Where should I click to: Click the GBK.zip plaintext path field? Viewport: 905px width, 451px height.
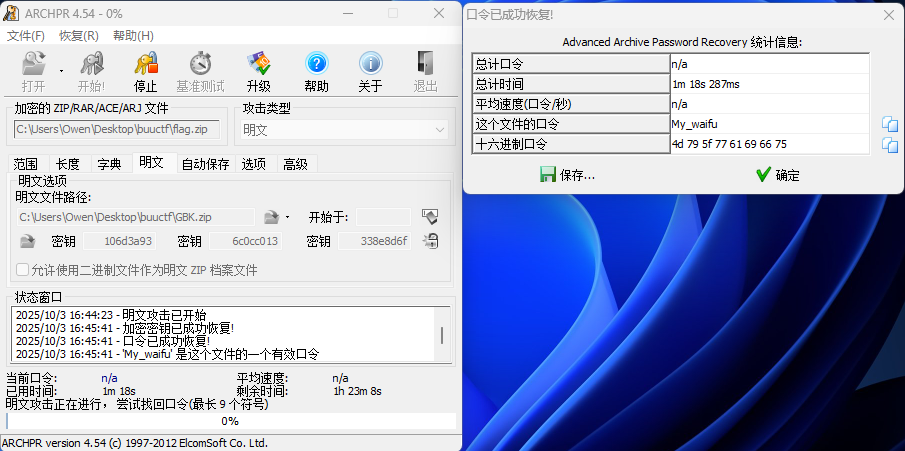(135, 218)
